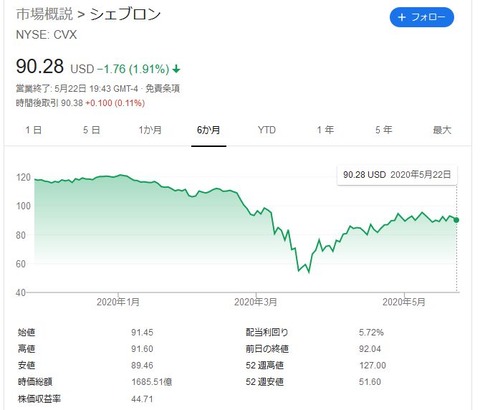Click the green end-point dot on the chart
The width and height of the screenshot is (480, 410).
(456, 220)
